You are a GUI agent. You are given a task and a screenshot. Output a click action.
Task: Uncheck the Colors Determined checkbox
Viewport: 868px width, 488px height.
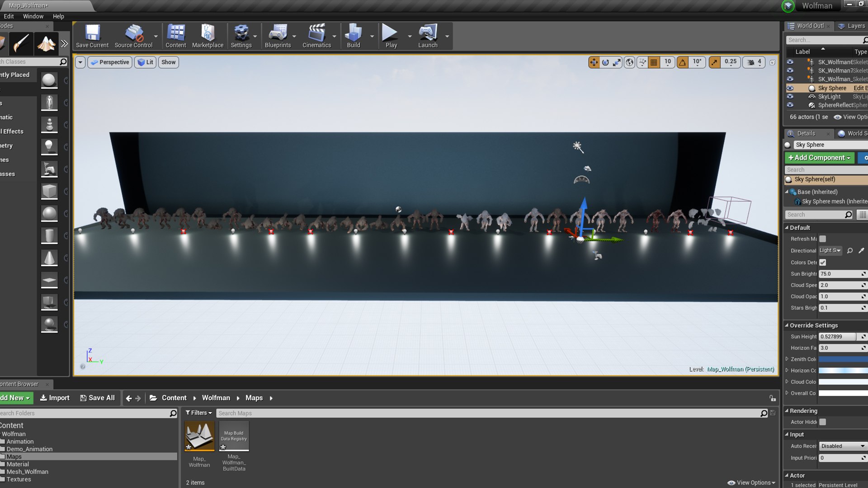[x=822, y=263]
